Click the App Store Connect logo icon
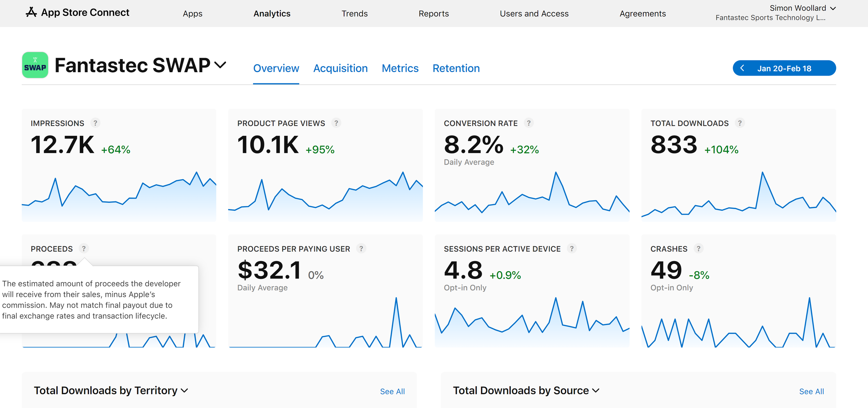 pyautogui.click(x=31, y=13)
